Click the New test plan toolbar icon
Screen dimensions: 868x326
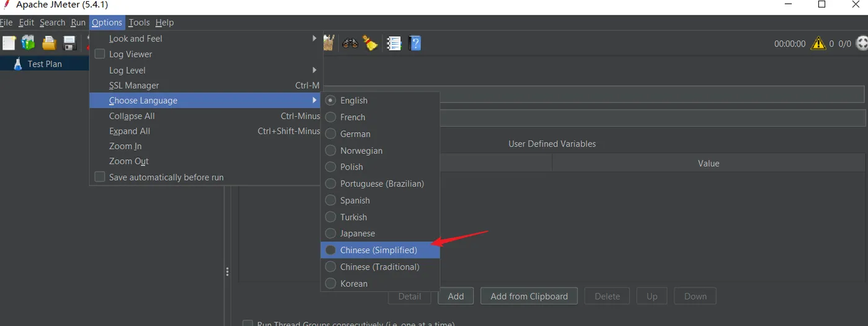(9, 43)
